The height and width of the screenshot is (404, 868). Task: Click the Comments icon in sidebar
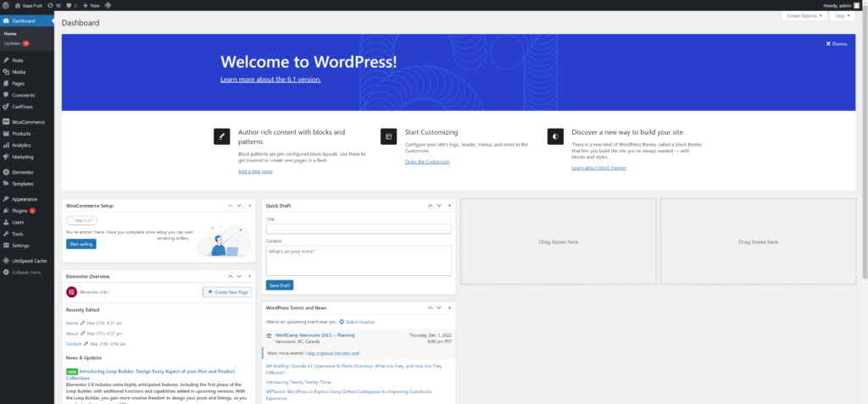(x=6, y=95)
